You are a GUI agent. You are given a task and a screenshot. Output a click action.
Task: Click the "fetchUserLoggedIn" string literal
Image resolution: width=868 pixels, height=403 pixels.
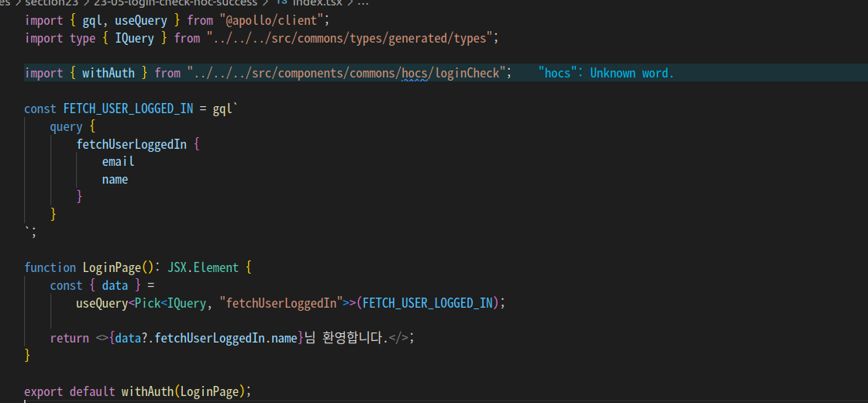point(281,303)
